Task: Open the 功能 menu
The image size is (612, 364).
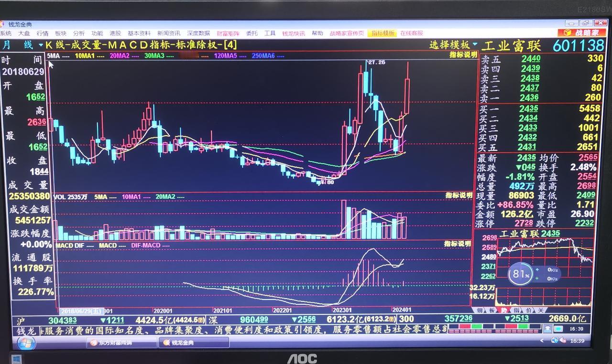Action: (x=97, y=33)
